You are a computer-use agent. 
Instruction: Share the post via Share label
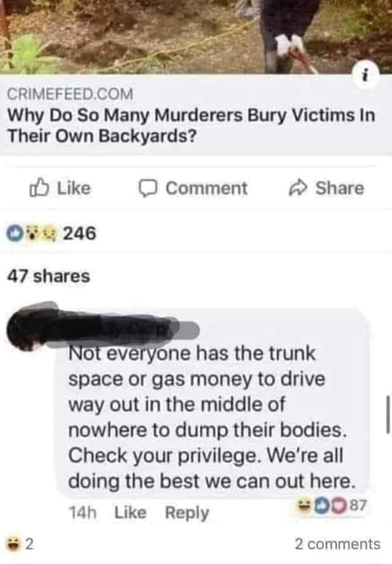(x=340, y=188)
